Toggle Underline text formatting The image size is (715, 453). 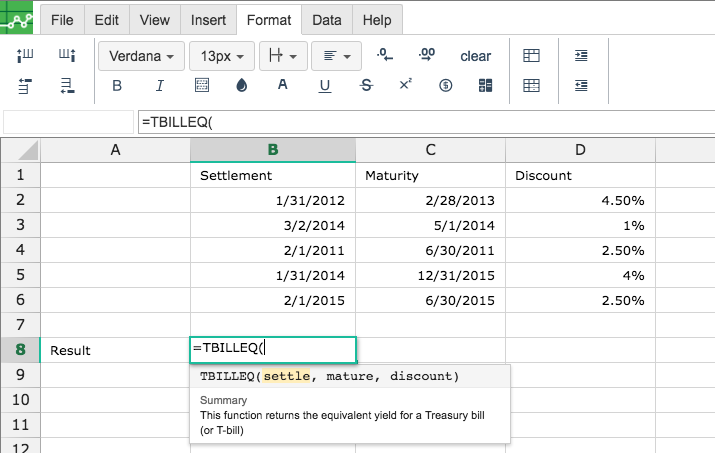pos(325,86)
